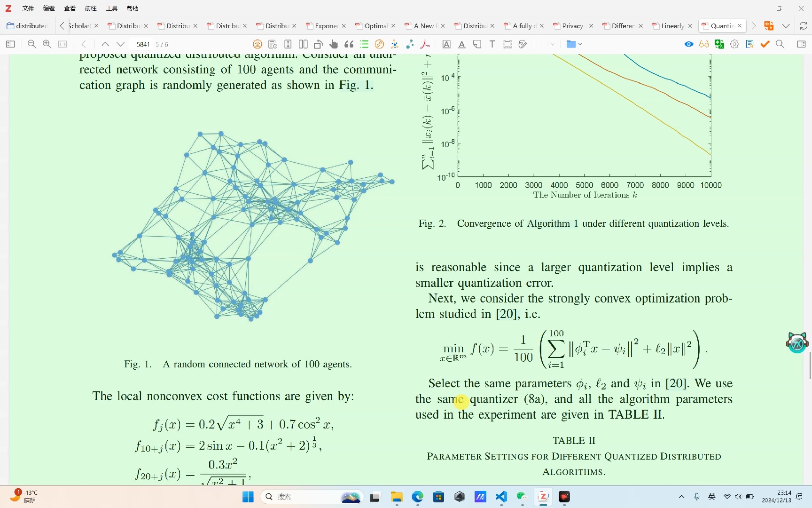The height and width of the screenshot is (508, 812).
Task: Select the hand pan tool in the toolbar
Action: 333,44
